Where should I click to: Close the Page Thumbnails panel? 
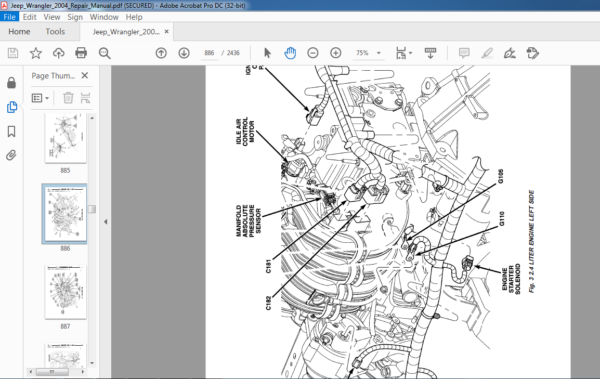tap(85, 75)
